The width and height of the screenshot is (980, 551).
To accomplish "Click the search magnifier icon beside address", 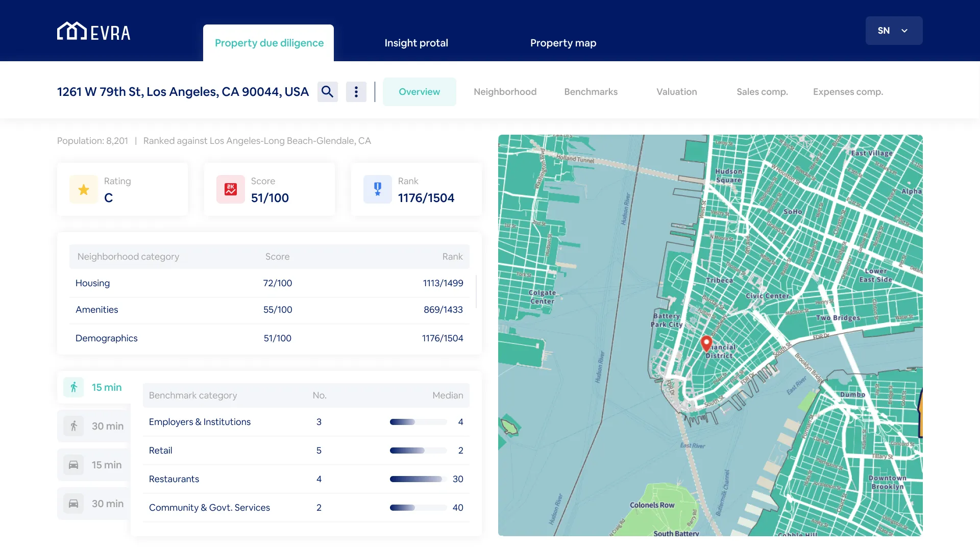I will tap(327, 92).
